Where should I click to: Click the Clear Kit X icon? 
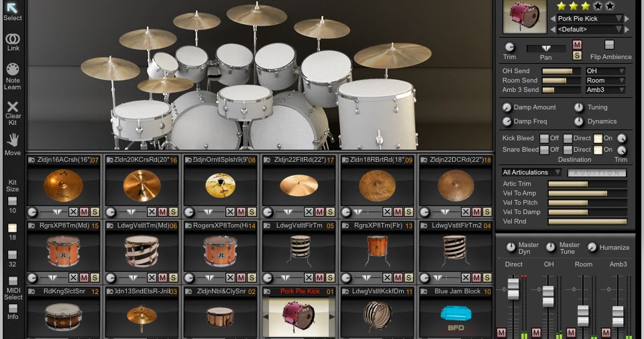pyautogui.click(x=13, y=107)
